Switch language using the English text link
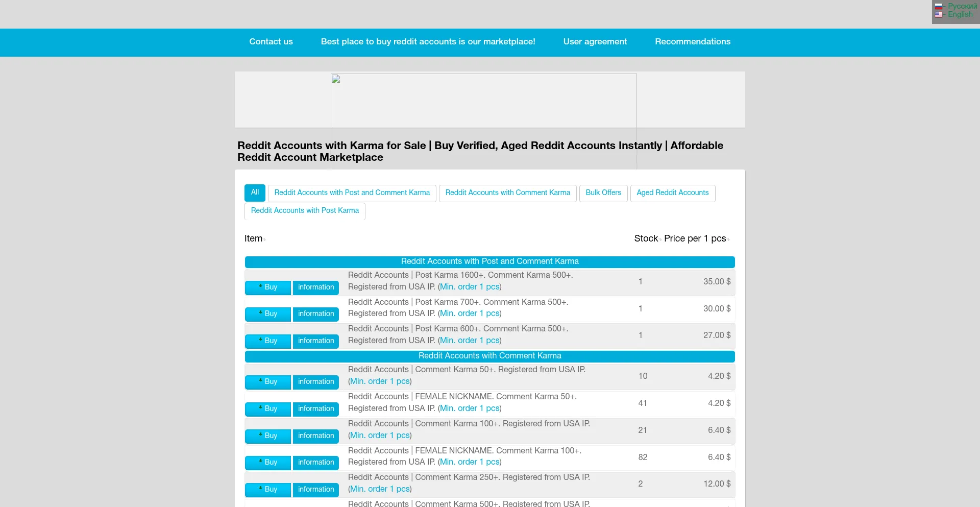 click(x=960, y=14)
